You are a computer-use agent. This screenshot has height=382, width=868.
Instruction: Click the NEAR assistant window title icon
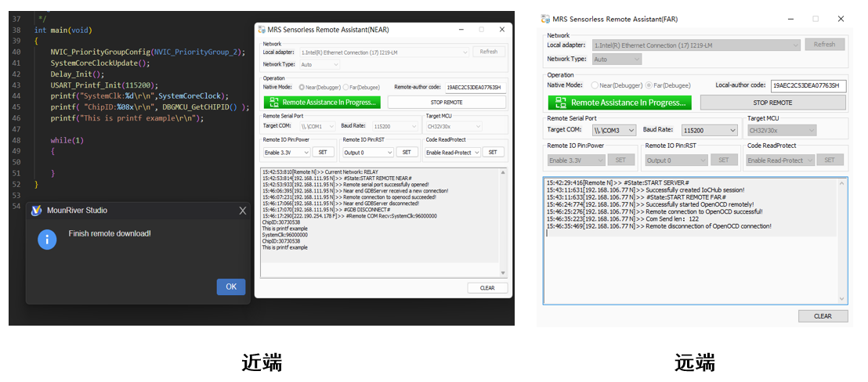coord(262,30)
